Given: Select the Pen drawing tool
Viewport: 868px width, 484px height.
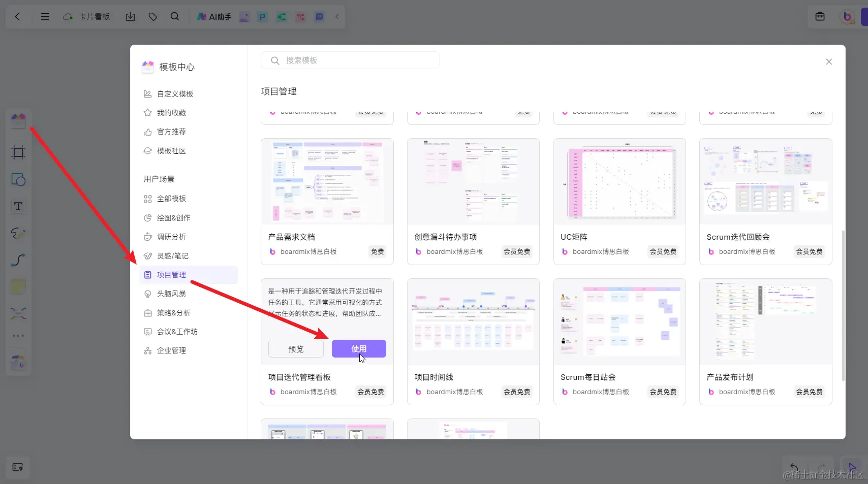Looking at the screenshot, I should 18,233.
